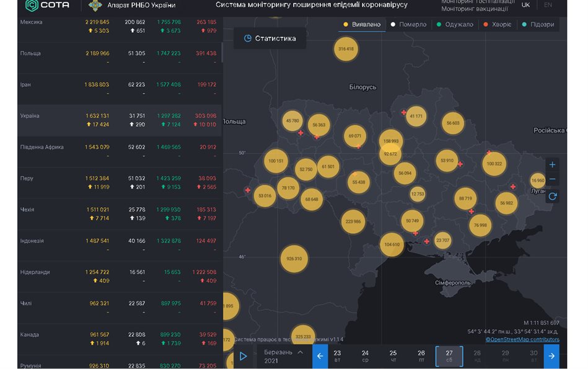588x369 pixels.
Task: Expand the Березень 2021 month selector
Action: pyautogui.click(x=283, y=356)
